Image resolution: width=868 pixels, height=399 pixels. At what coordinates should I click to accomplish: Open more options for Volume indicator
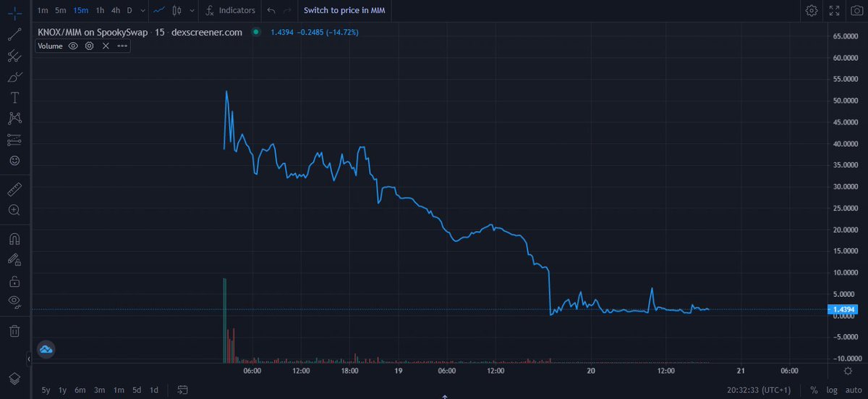[122, 46]
